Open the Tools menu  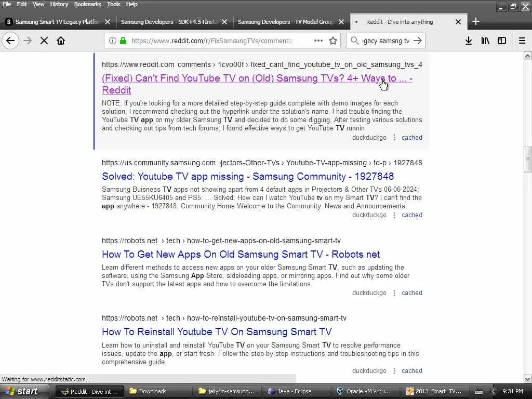pyautogui.click(x=114, y=4)
